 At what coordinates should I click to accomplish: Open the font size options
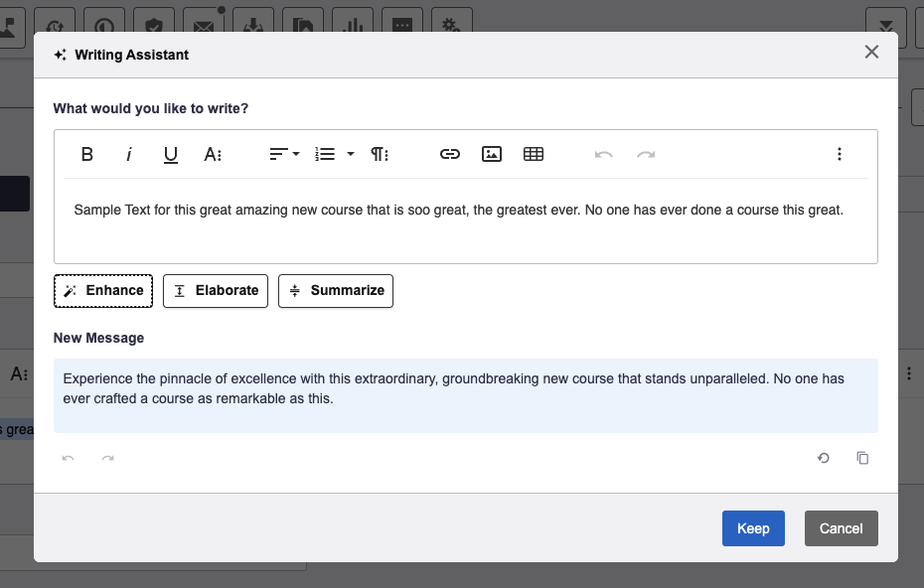(x=213, y=154)
